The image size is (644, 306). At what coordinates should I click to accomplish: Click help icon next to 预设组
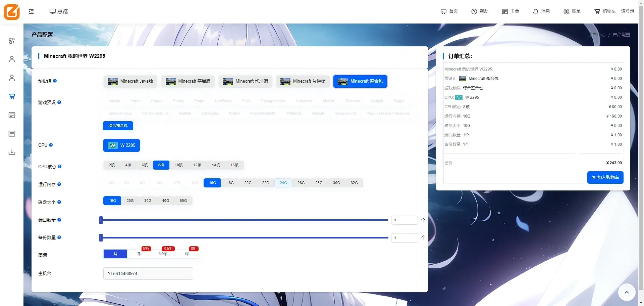click(55, 81)
